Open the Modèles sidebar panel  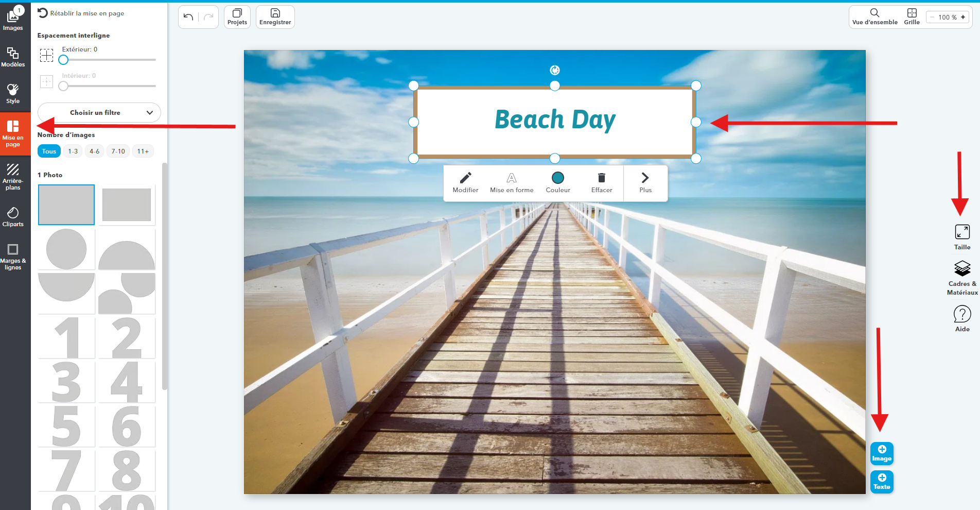tap(13, 57)
